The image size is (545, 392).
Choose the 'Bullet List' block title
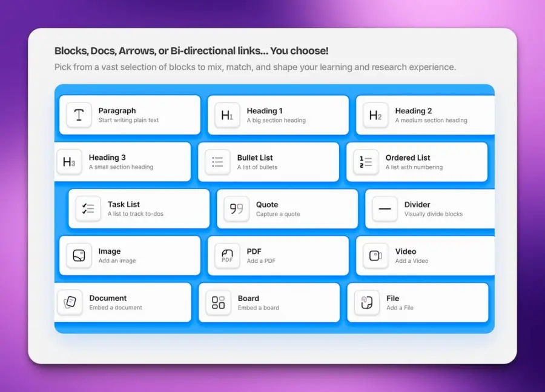point(255,158)
